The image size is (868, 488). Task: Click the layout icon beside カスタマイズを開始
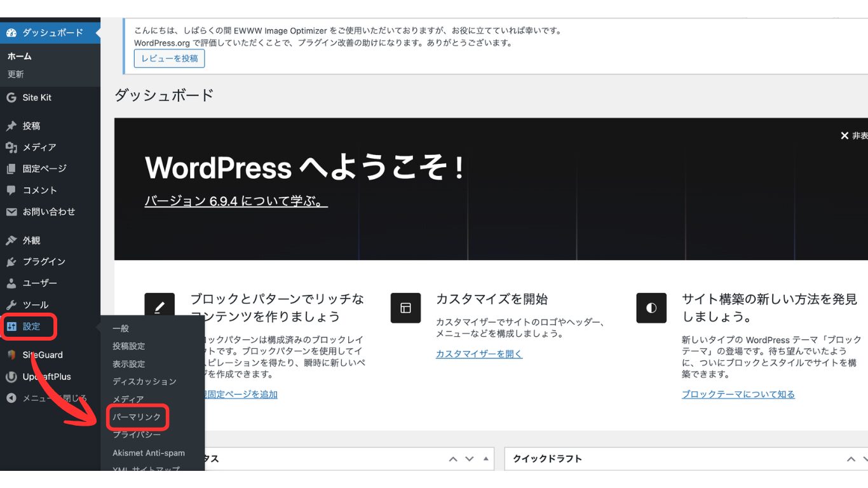pyautogui.click(x=405, y=308)
